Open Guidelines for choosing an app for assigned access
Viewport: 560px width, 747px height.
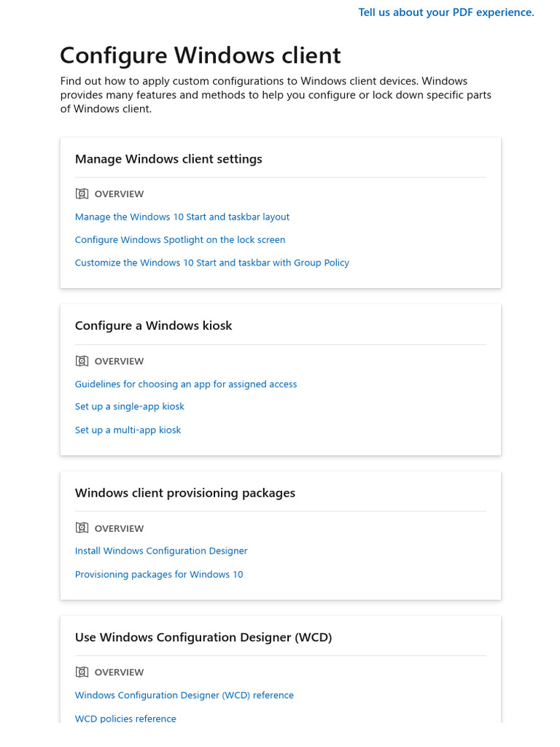(x=186, y=384)
